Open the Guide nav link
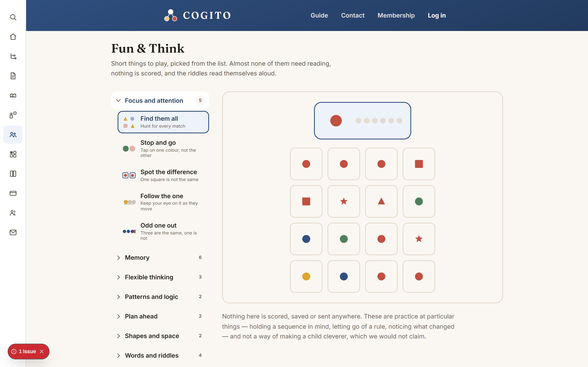 click(319, 15)
